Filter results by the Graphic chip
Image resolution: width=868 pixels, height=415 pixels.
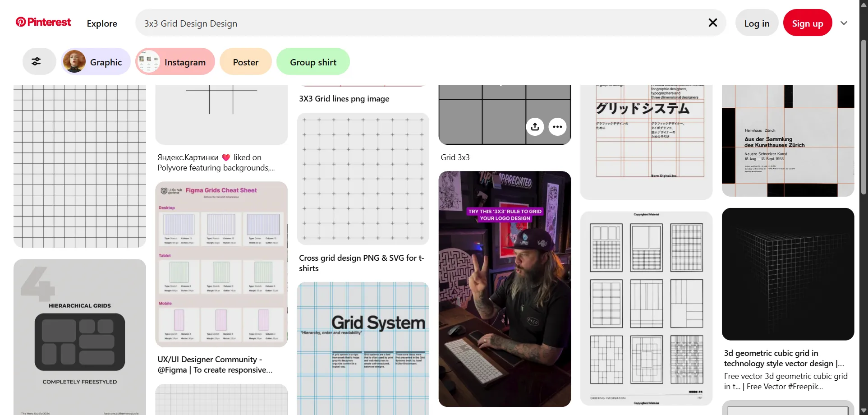96,61
